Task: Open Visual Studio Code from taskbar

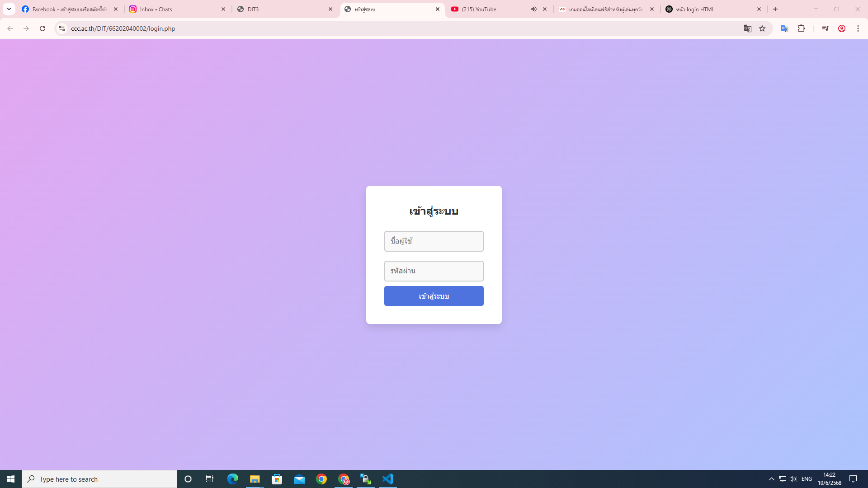Action: click(388, 479)
